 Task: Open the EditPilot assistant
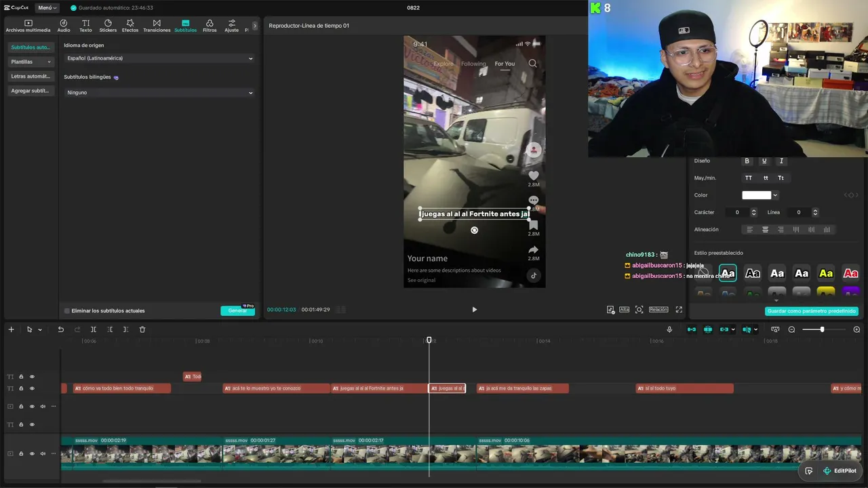point(840,471)
